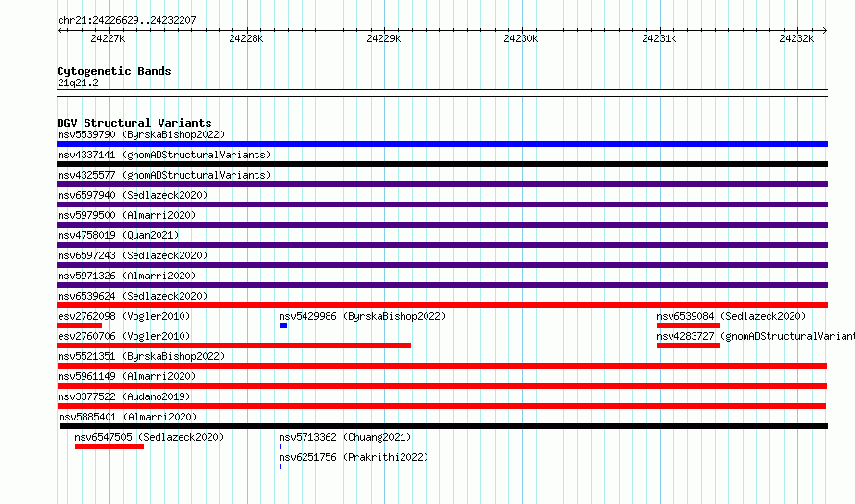Click the tiny blue nsv6251756 marker
The width and height of the screenshot is (855, 504).
tap(281, 467)
